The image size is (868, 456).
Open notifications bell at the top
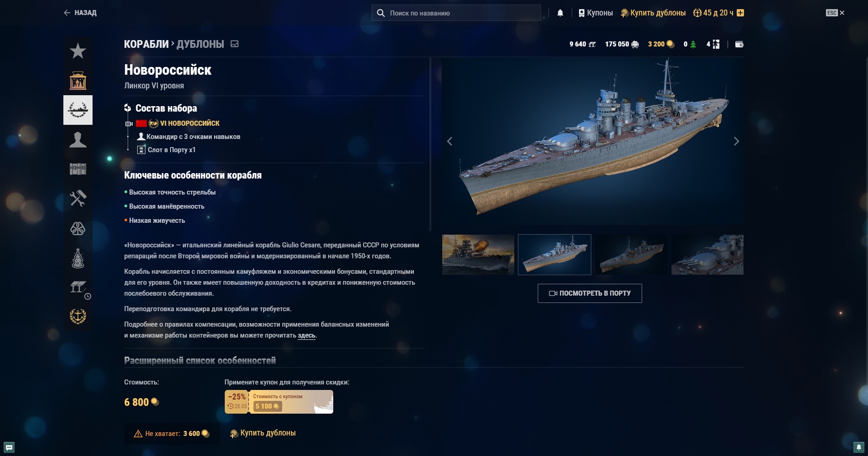[x=560, y=13]
